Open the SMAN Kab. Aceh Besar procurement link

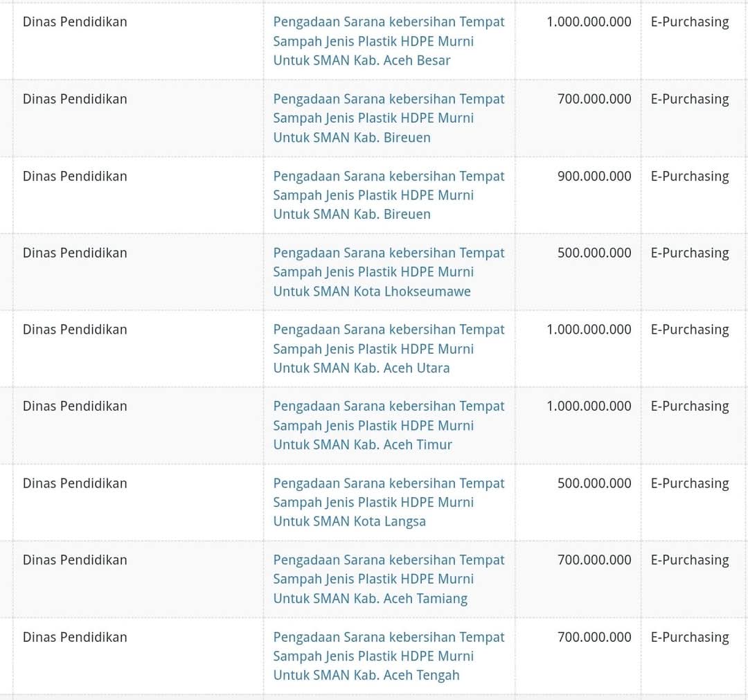[389, 41]
